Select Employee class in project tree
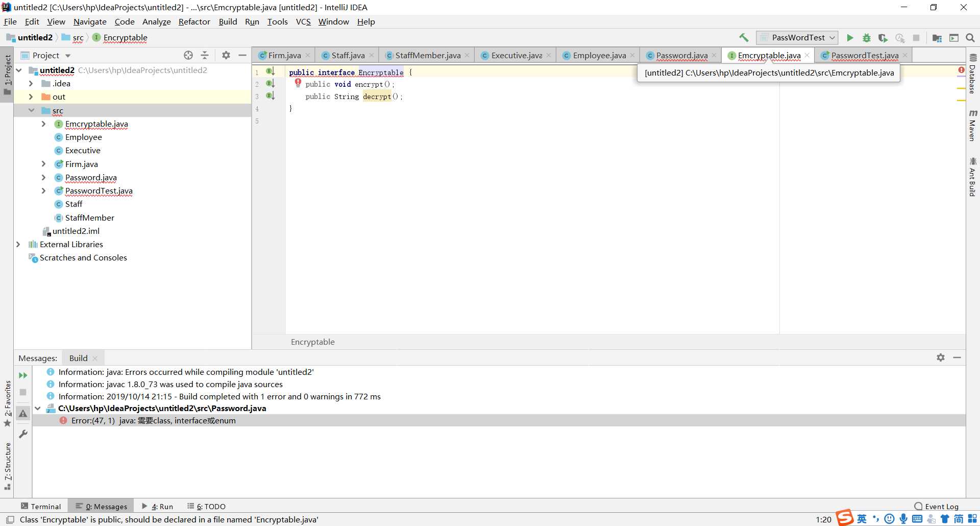The height and width of the screenshot is (526, 980). click(83, 137)
